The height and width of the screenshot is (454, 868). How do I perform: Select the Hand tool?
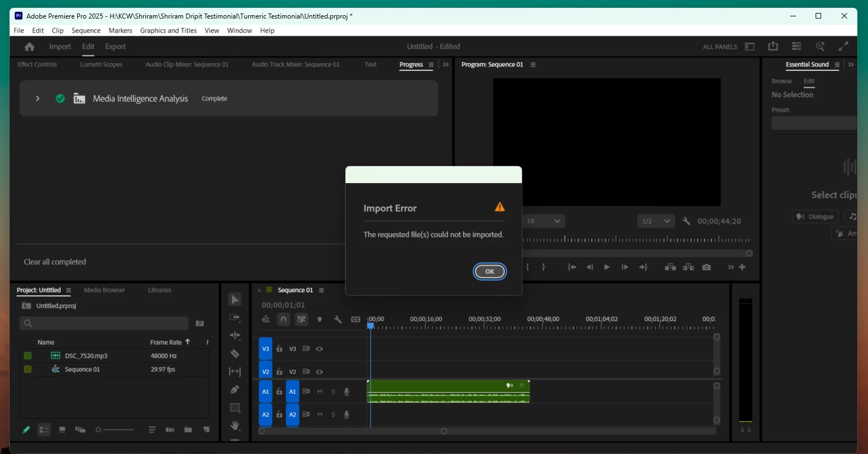[235, 425]
